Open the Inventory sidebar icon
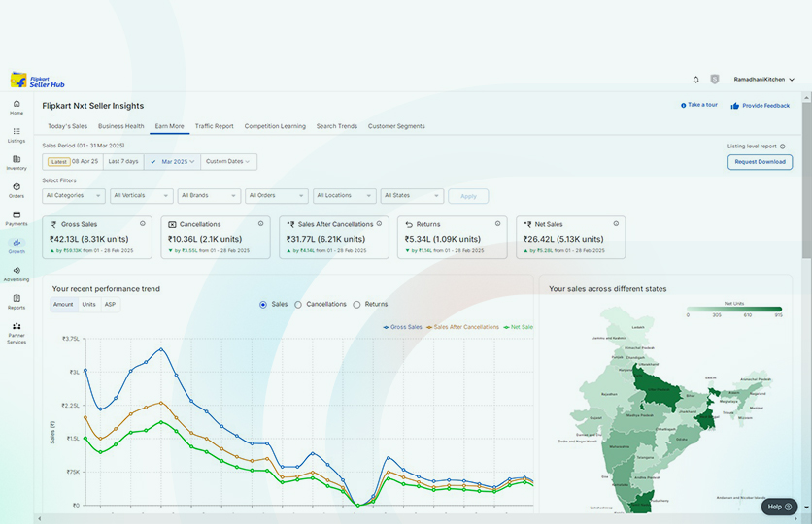Screen dimensions: 812x524 click(x=17, y=162)
